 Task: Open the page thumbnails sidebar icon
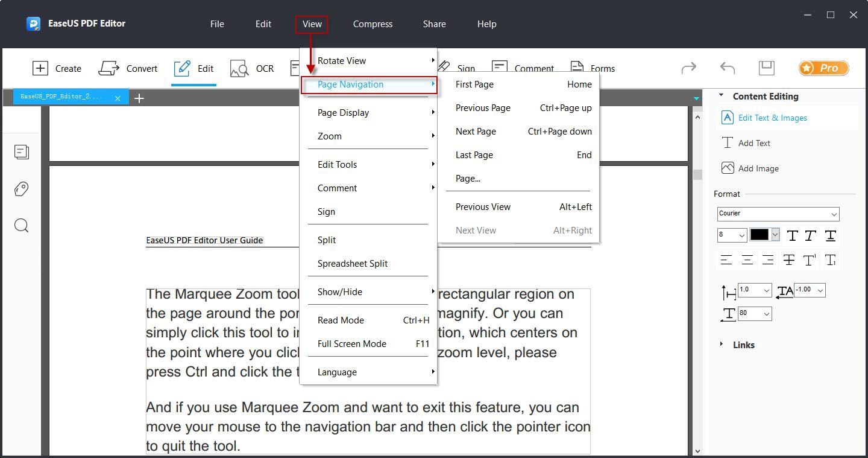(x=22, y=152)
